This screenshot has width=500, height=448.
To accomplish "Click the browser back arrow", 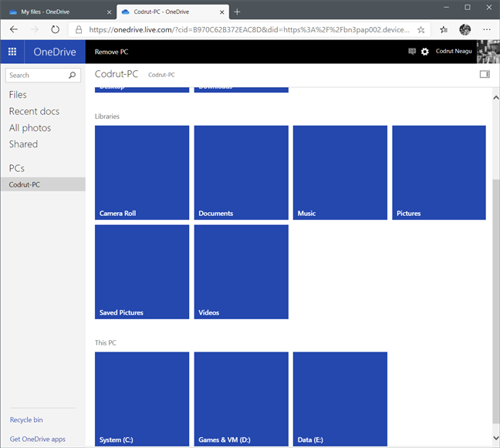I will click(x=14, y=29).
